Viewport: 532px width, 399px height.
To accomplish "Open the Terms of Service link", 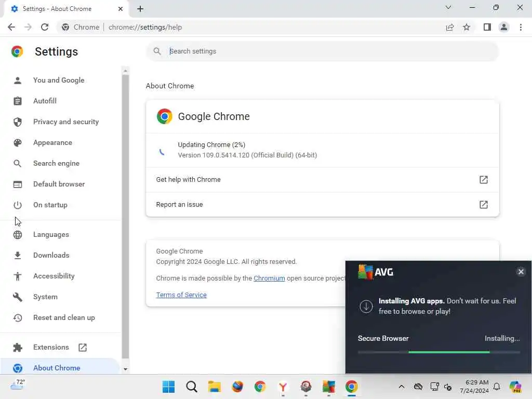I will [x=181, y=295].
